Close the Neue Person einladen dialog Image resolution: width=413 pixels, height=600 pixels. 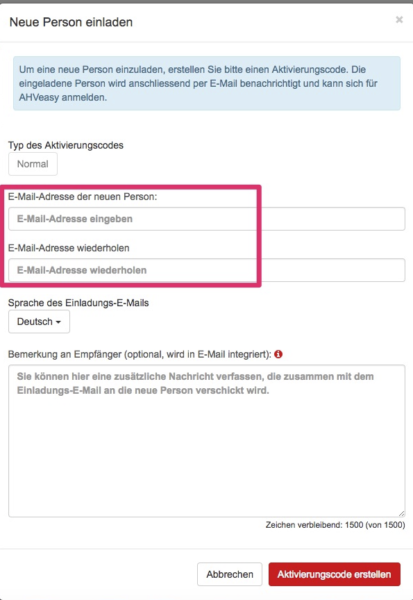(399, 20)
